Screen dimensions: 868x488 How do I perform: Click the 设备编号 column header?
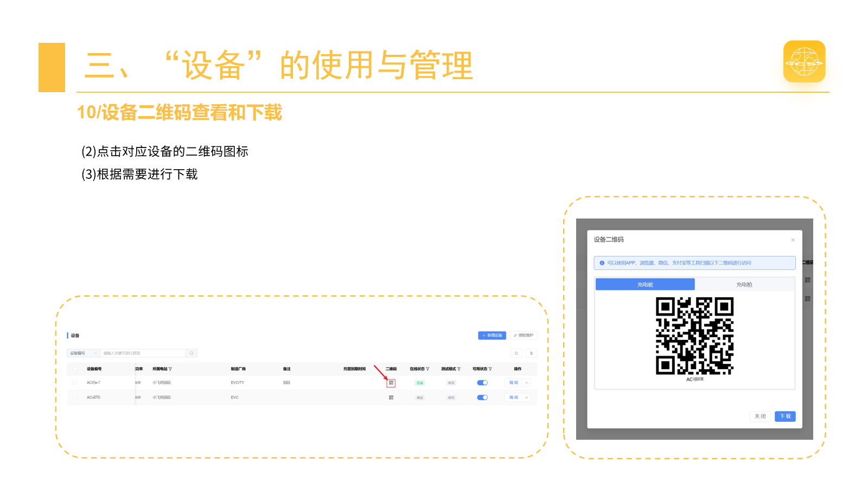point(94,369)
